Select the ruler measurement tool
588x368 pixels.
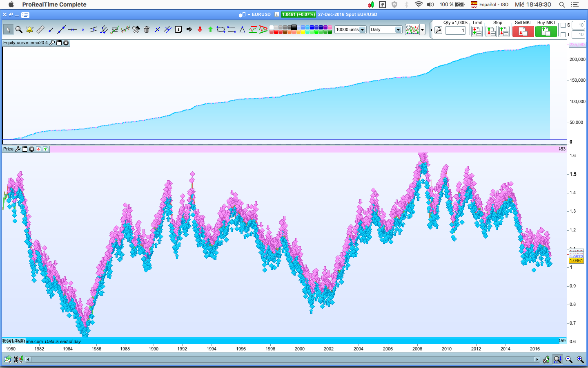tap(40, 29)
